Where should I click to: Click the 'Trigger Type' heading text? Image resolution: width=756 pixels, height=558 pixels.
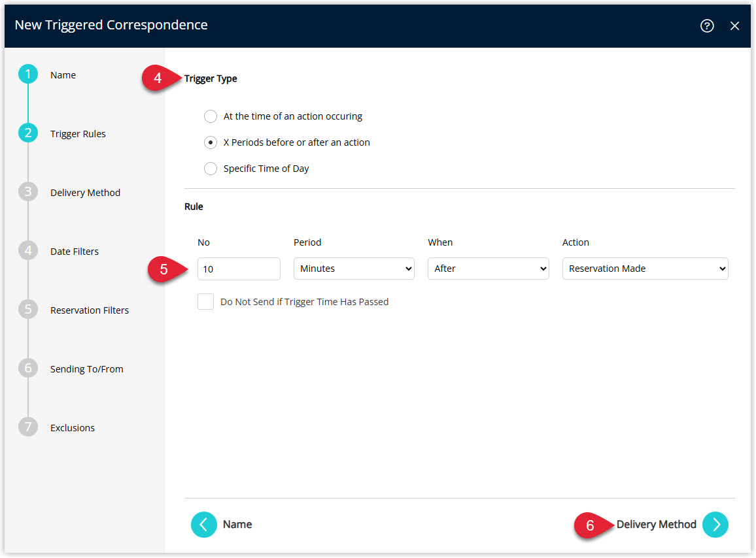211,78
